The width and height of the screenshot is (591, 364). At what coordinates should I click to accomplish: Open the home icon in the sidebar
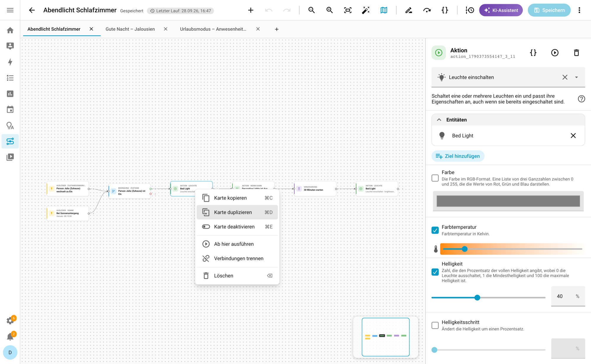click(10, 30)
